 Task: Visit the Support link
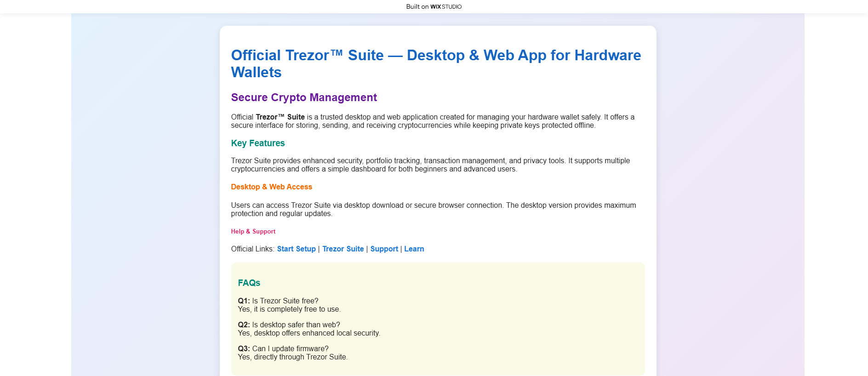click(384, 249)
